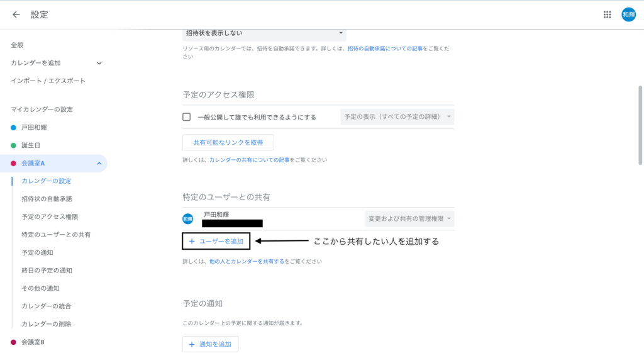Jump to カレンダーの統合 section
Image resolution: width=644 pixels, height=353 pixels.
coord(47,306)
